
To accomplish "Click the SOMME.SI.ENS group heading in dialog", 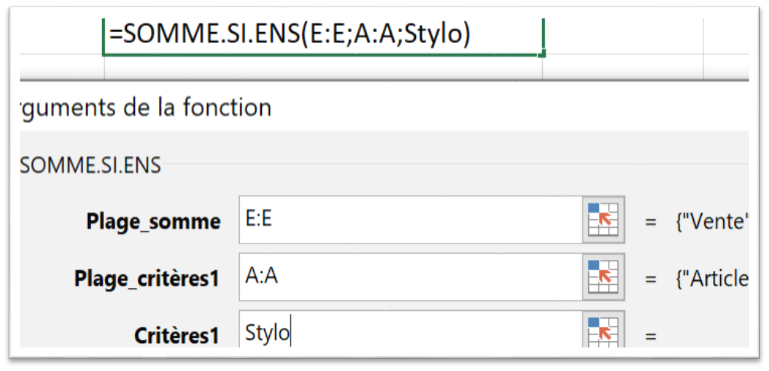I will 91,166.
